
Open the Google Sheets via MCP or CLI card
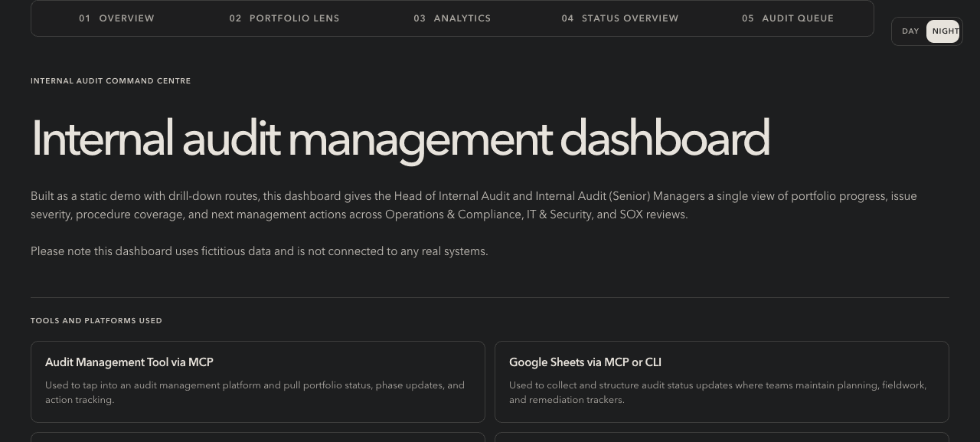coord(722,381)
